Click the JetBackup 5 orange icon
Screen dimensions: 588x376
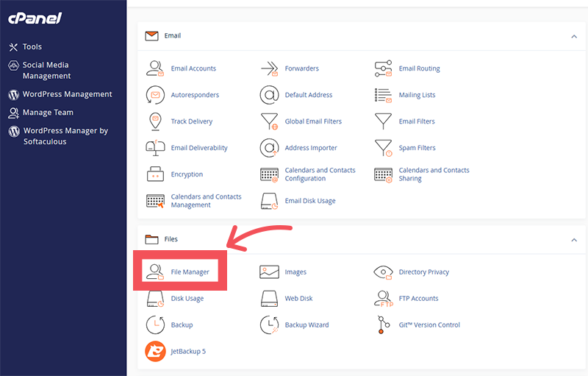[x=155, y=351]
